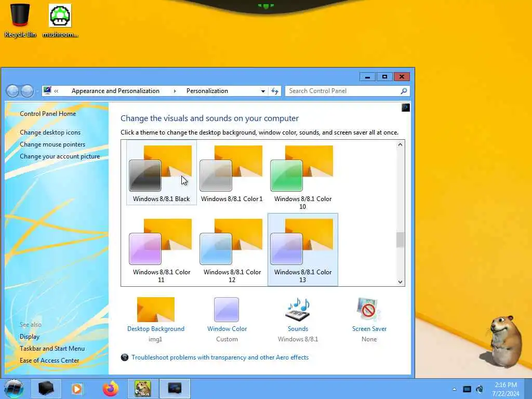Go to Control Panel Home

[x=48, y=114]
